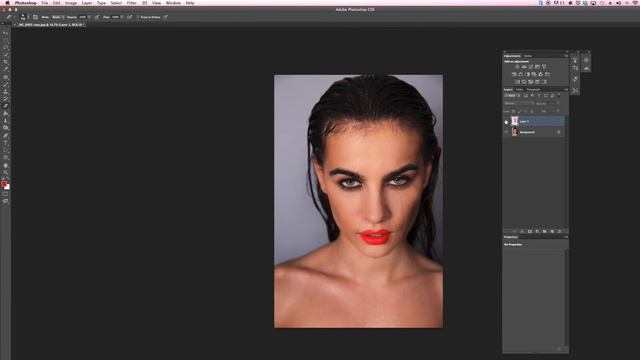The image size is (640, 360).
Task: Toggle layer filtering switch in Layers panel
Action: click(559, 96)
